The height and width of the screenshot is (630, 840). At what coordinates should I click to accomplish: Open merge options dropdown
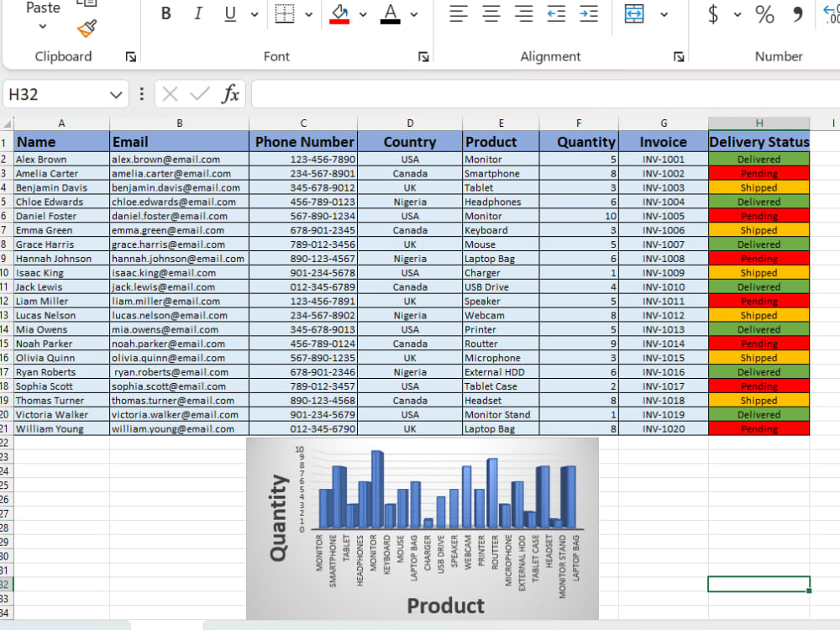[664, 14]
